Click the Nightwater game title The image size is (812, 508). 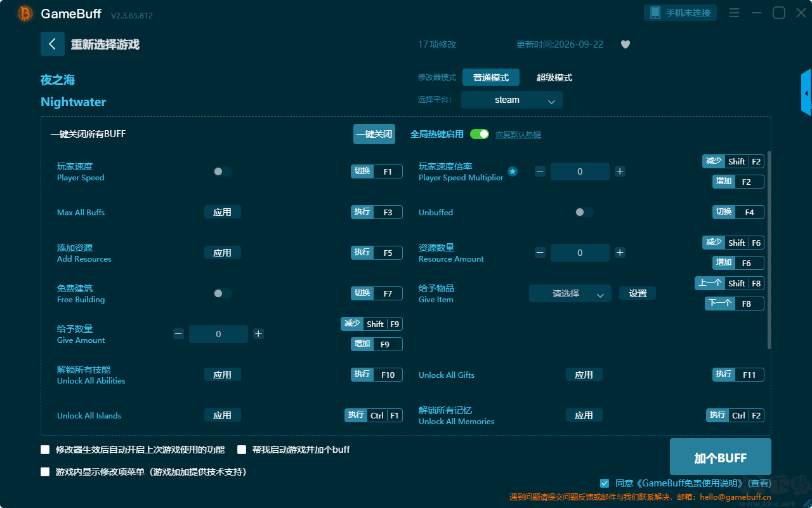coord(74,102)
